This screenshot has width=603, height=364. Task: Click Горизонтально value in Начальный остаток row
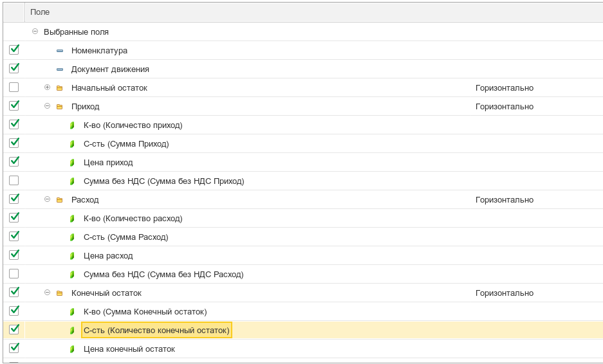click(504, 88)
